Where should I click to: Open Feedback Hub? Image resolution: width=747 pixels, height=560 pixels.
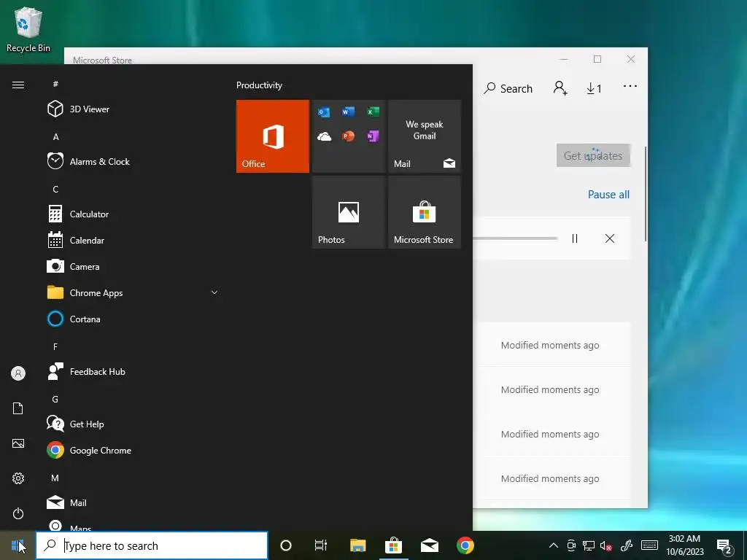[x=133, y=371]
